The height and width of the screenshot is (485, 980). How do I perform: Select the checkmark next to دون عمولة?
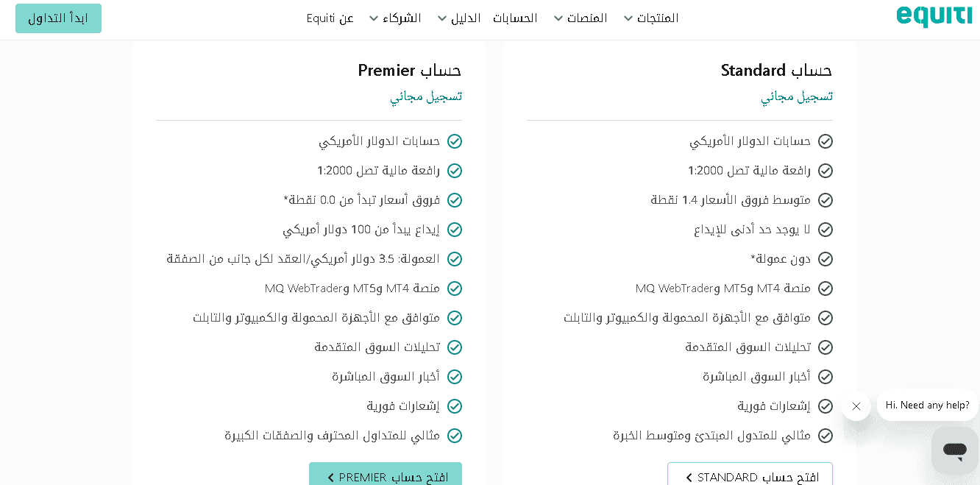click(x=825, y=258)
